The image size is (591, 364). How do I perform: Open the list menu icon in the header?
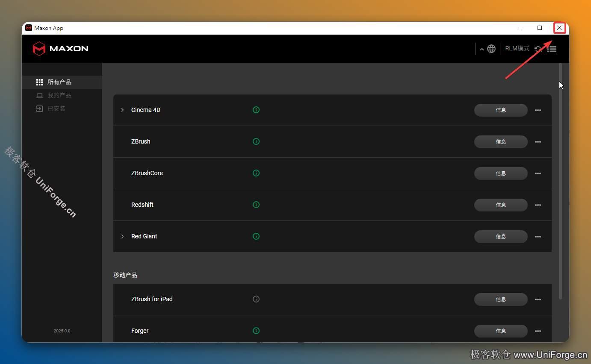(552, 49)
